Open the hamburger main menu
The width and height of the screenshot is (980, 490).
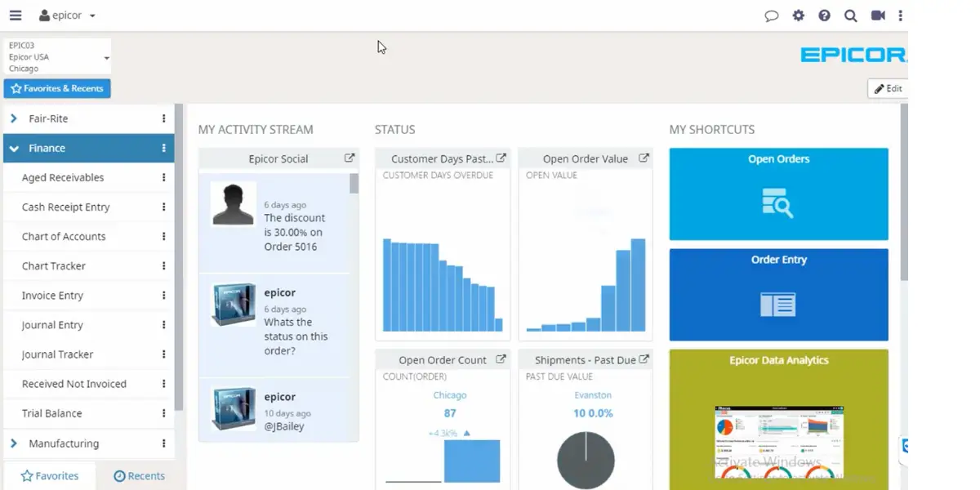click(x=16, y=16)
